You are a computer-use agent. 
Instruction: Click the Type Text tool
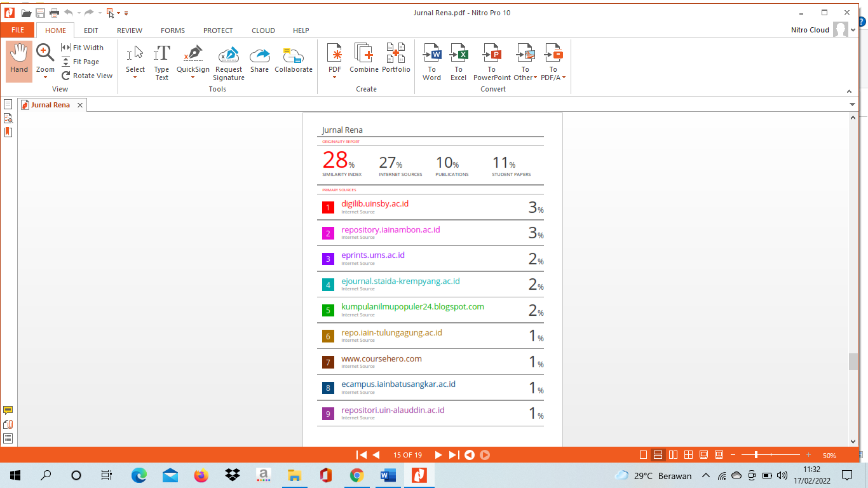click(161, 62)
